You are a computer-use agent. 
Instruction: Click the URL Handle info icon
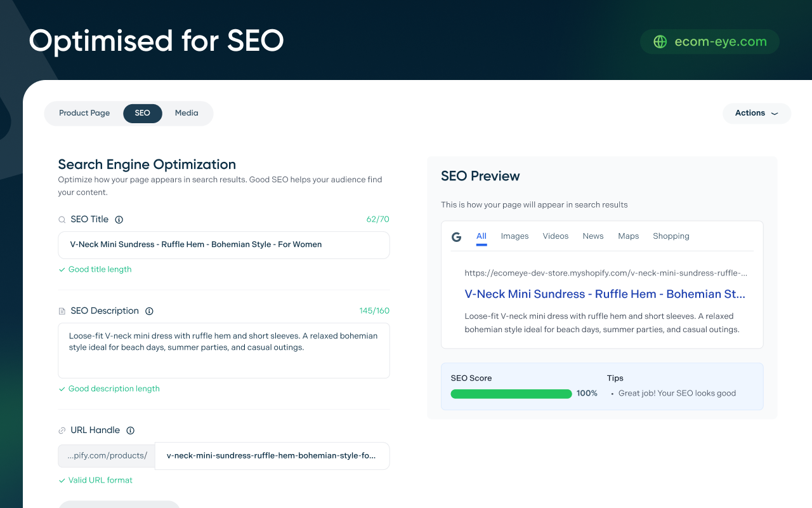coord(131,431)
